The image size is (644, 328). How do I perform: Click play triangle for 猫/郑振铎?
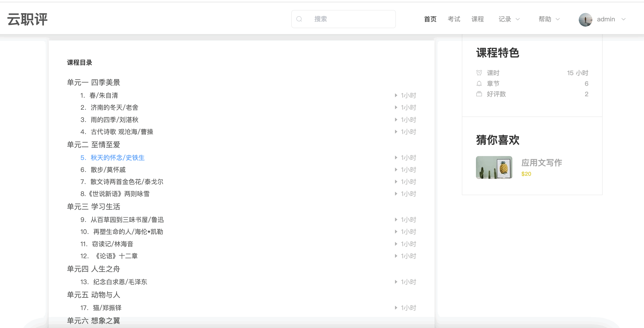click(396, 308)
